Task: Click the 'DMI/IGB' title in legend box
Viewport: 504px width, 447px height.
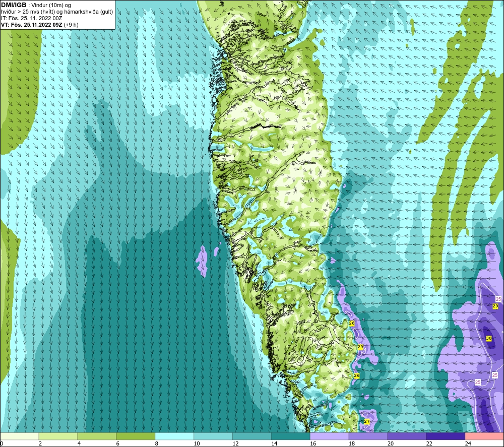Action: pyautogui.click(x=14, y=5)
